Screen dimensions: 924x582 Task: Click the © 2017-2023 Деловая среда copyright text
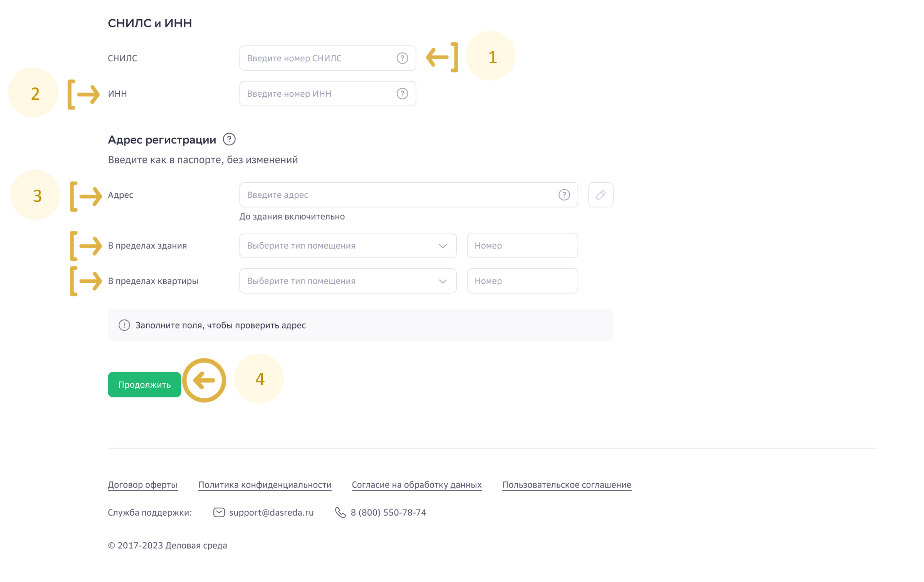coord(168,546)
